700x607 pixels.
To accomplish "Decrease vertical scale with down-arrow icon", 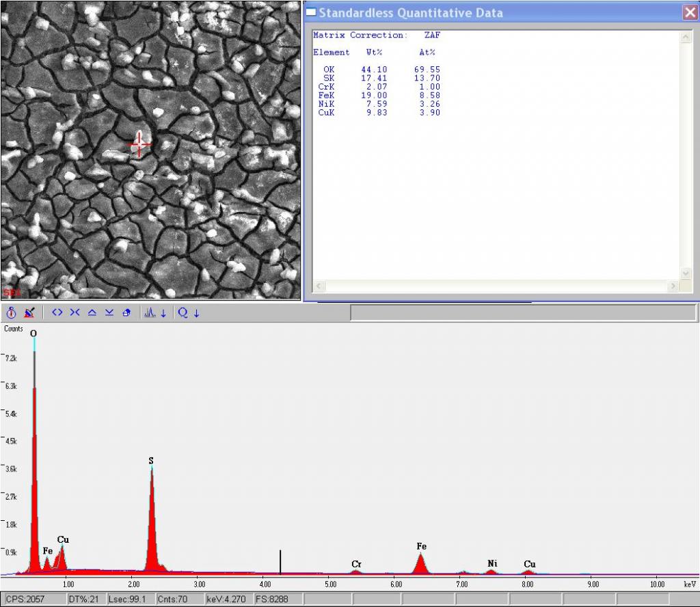I will click(109, 312).
